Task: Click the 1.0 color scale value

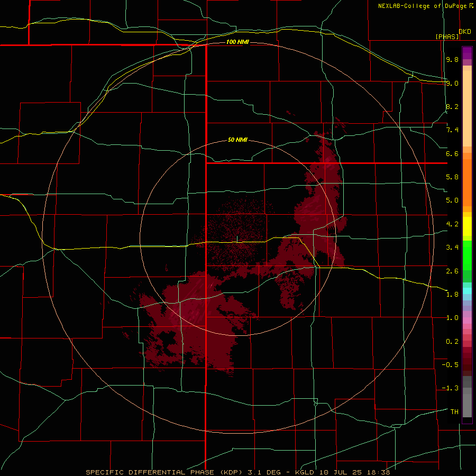Action: coord(452,318)
